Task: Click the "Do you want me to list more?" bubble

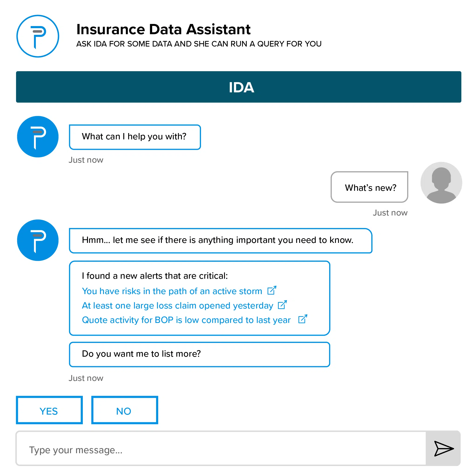Action: 199,354
